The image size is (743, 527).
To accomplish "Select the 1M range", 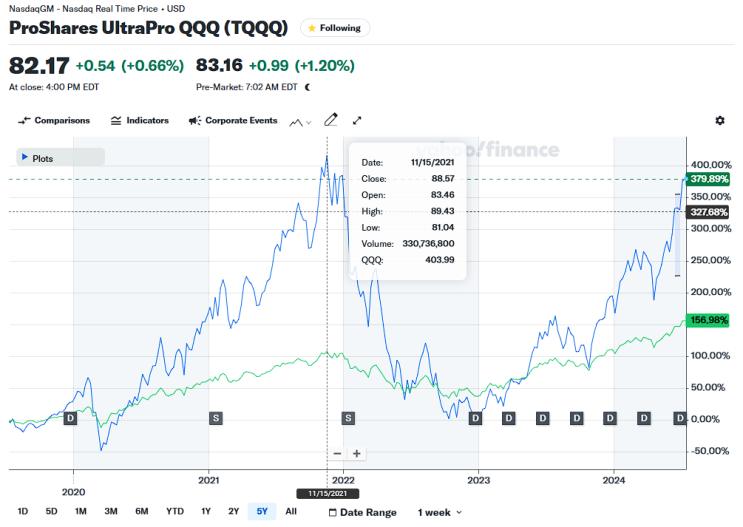I will tap(81, 511).
